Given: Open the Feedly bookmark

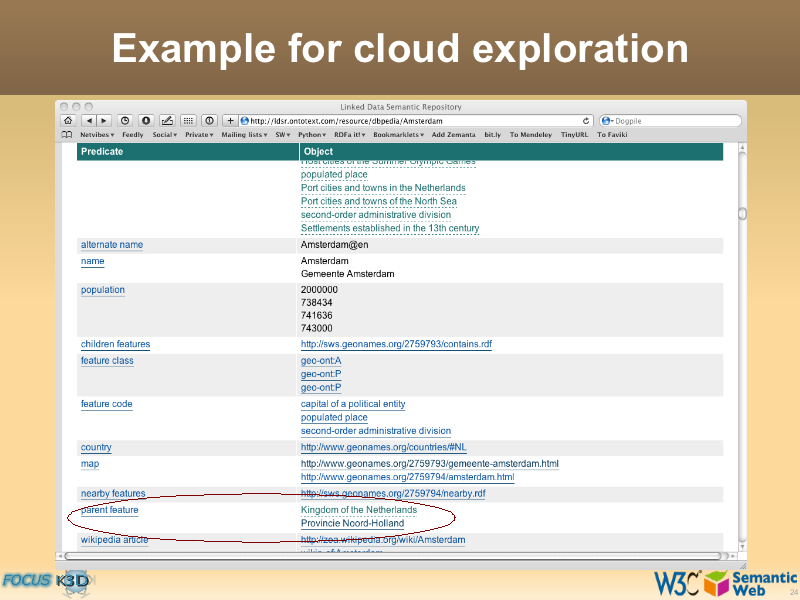Looking at the screenshot, I should click(133, 134).
